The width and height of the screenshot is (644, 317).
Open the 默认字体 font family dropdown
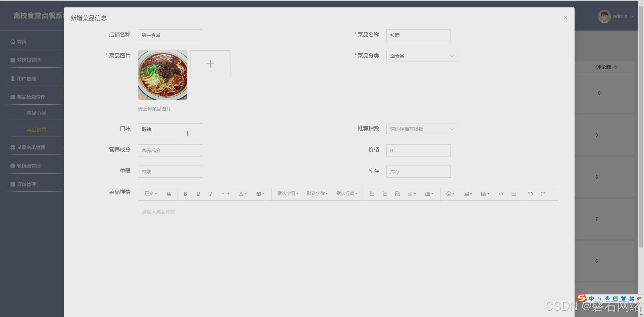click(317, 194)
